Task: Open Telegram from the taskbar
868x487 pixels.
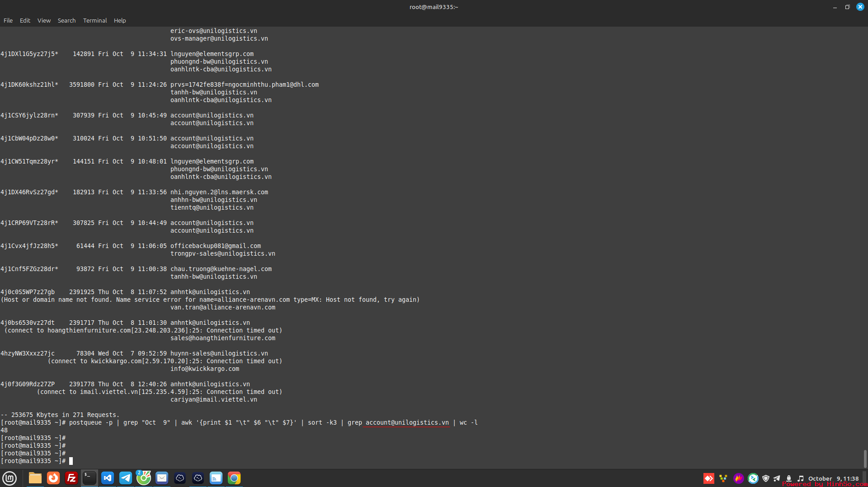Action: pyautogui.click(x=126, y=478)
